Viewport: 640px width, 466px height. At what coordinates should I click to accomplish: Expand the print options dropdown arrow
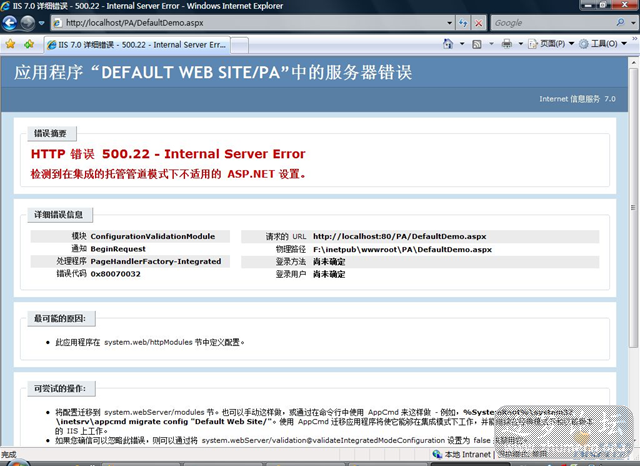(521, 44)
